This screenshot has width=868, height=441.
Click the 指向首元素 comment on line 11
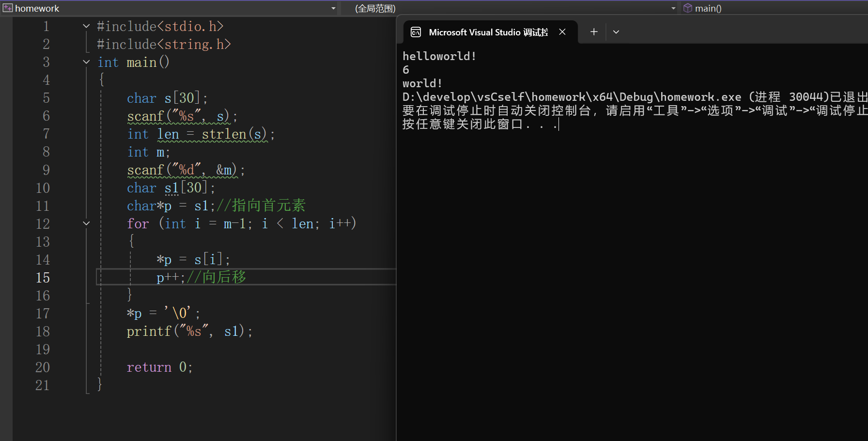[261, 206]
